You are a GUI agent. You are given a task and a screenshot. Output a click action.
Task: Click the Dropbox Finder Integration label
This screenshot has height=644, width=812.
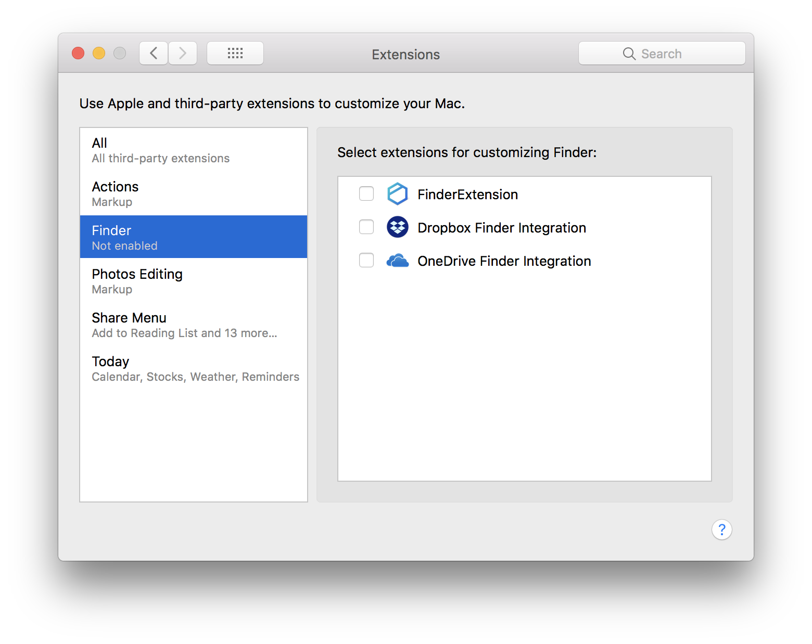point(502,228)
